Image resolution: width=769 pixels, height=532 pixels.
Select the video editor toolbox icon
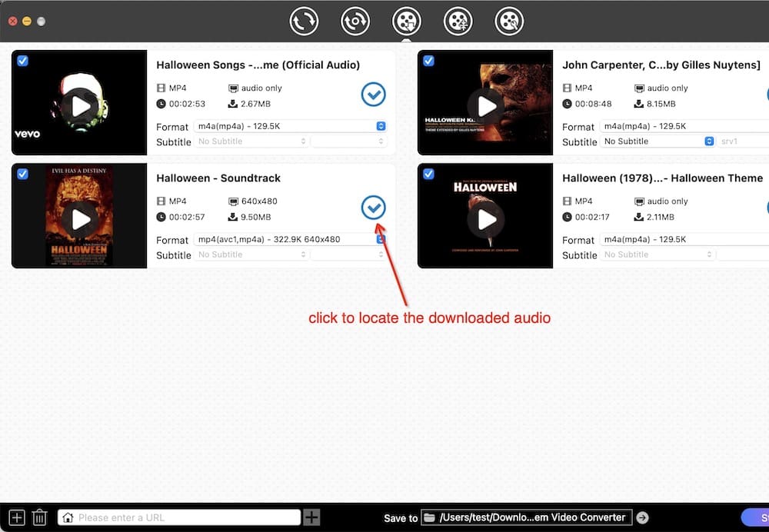508,21
